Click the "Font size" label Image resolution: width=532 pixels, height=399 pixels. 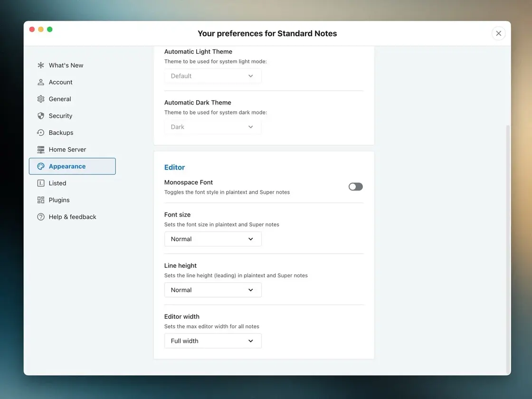click(x=178, y=214)
